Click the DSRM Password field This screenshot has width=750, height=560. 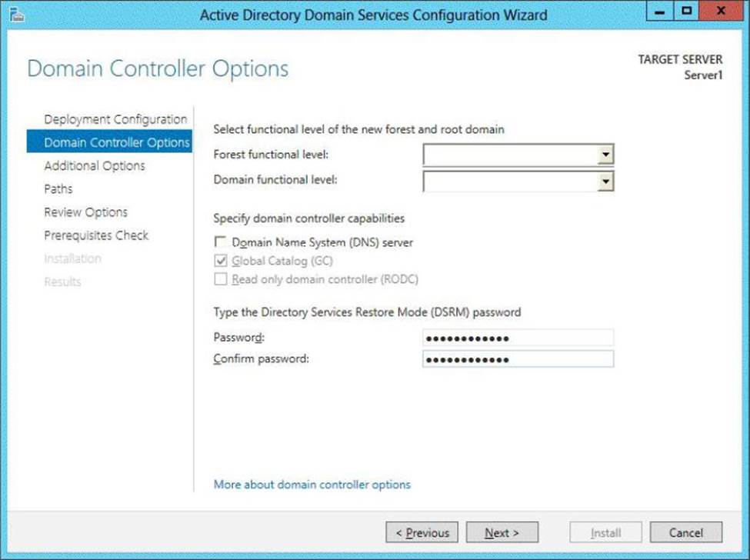(x=518, y=338)
